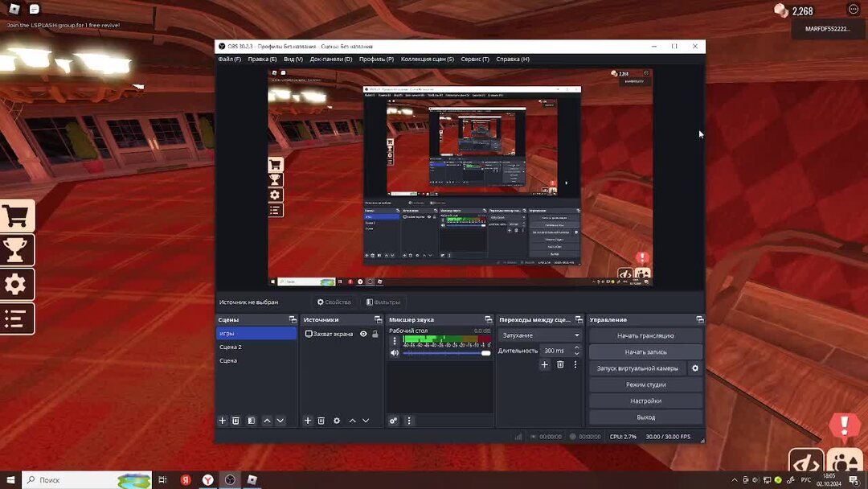This screenshot has width=868, height=489.
Task: Mute Рабочий стол audio speaker icon
Action: 395,353
